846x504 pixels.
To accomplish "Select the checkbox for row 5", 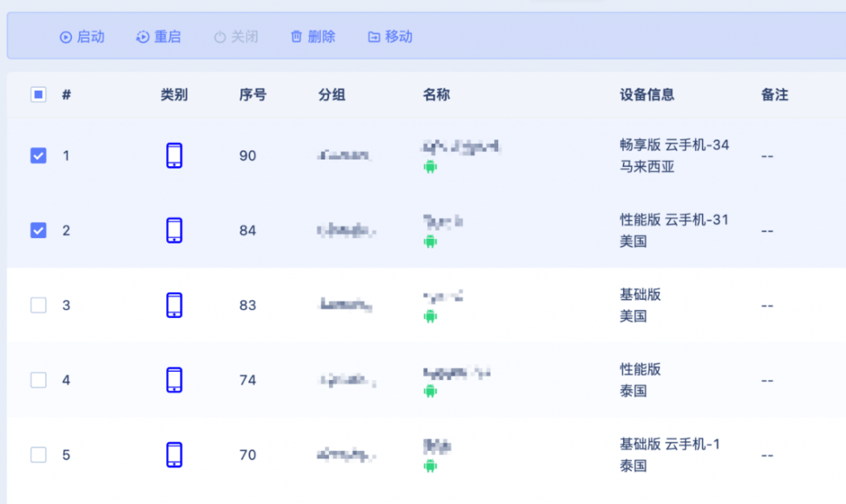I will click(39, 454).
